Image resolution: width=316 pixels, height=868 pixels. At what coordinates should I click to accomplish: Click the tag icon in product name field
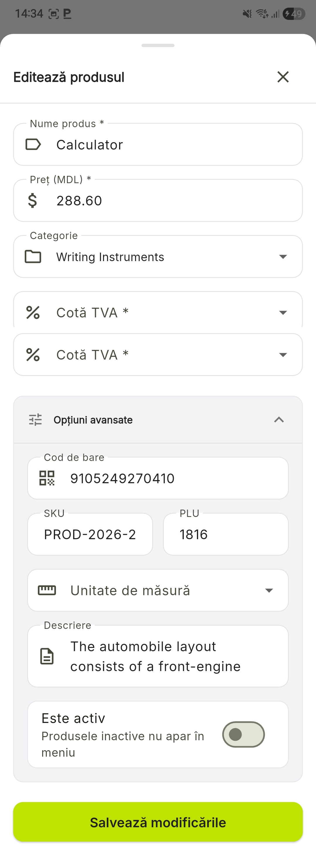[x=33, y=144]
